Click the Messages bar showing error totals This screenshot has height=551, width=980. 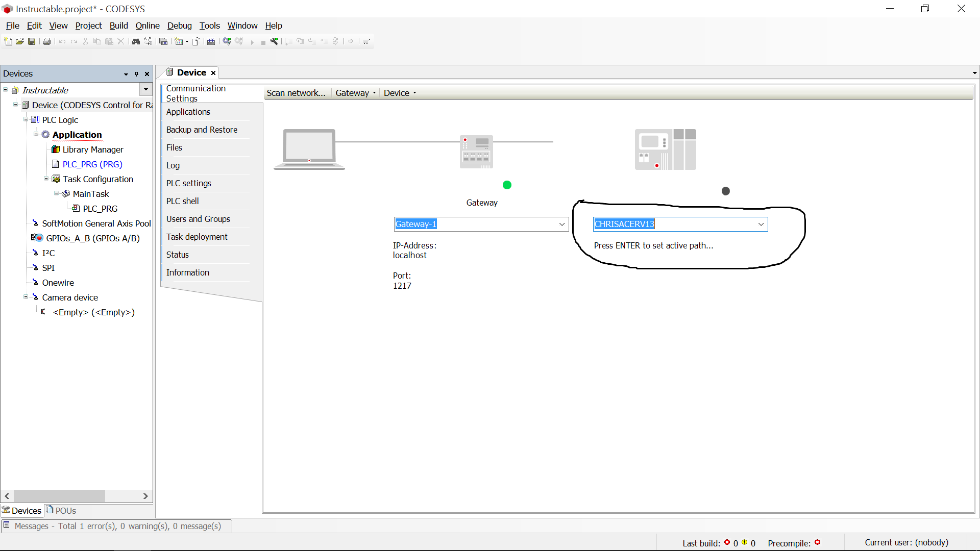tap(117, 526)
